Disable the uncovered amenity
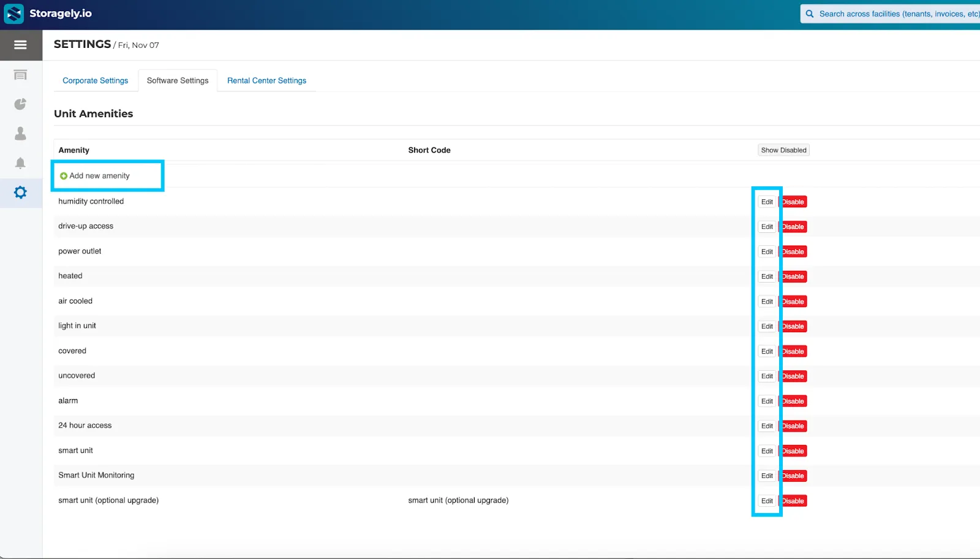Viewport: 980px width, 559px height. pos(793,376)
